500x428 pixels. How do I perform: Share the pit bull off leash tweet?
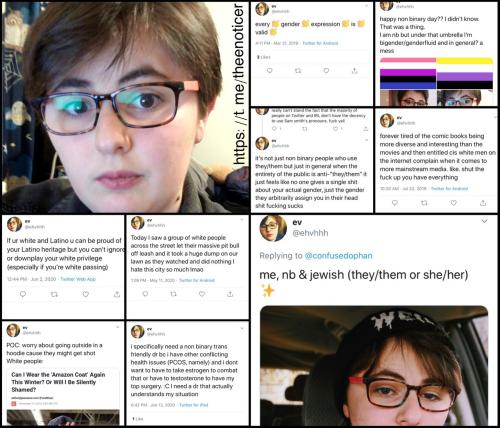tap(230, 294)
